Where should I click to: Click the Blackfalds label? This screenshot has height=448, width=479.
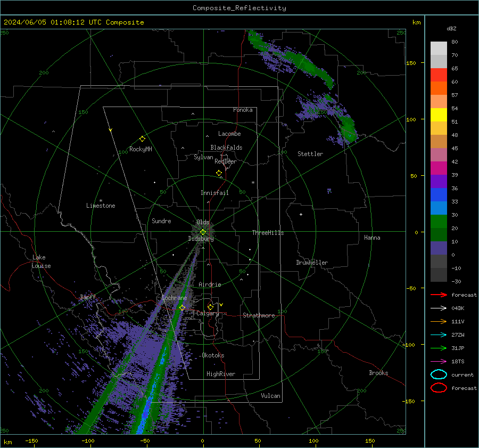click(x=226, y=148)
